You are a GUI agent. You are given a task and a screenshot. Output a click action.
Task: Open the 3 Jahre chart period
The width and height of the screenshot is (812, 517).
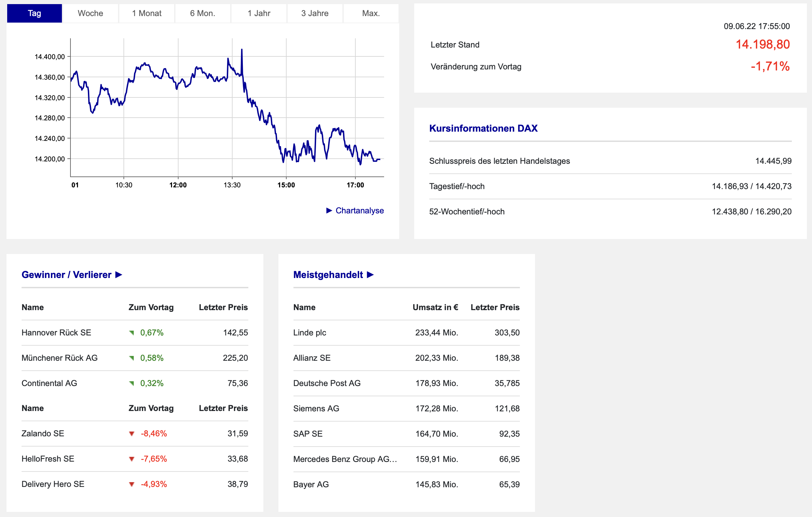point(315,13)
